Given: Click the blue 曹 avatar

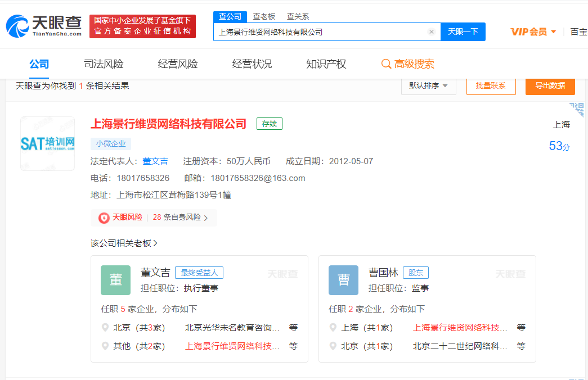Looking at the screenshot, I should coord(343,280).
